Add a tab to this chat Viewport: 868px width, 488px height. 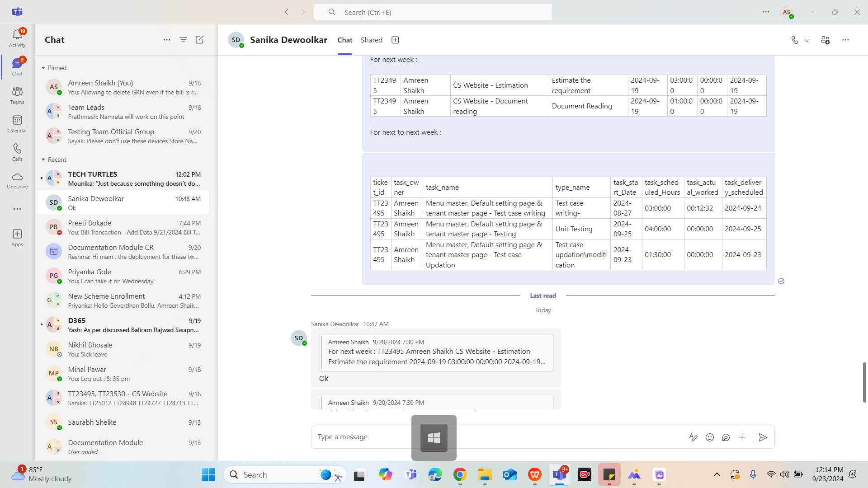tap(395, 40)
